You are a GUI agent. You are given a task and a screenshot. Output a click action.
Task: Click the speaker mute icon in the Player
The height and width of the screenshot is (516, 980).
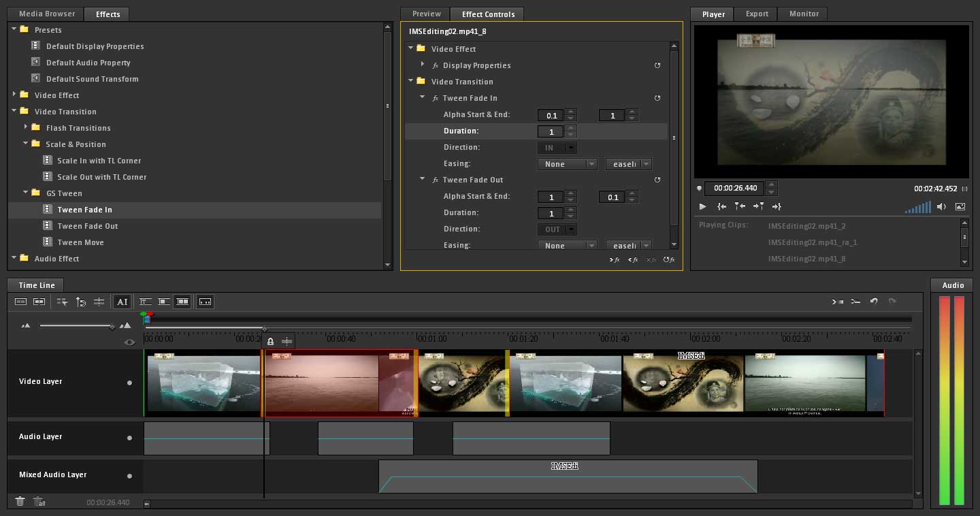(941, 207)
